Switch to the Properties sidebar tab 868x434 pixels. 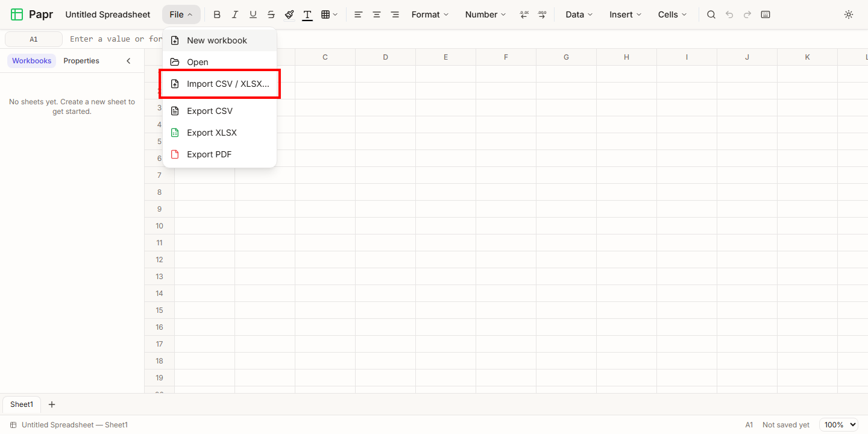[x=81, y=61]
